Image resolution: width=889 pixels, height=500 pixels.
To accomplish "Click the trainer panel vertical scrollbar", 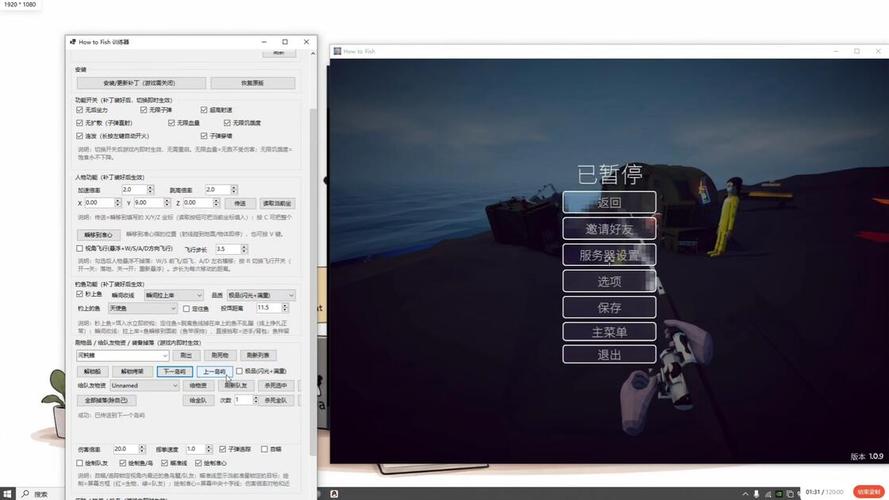I will (x=313, y=281).
